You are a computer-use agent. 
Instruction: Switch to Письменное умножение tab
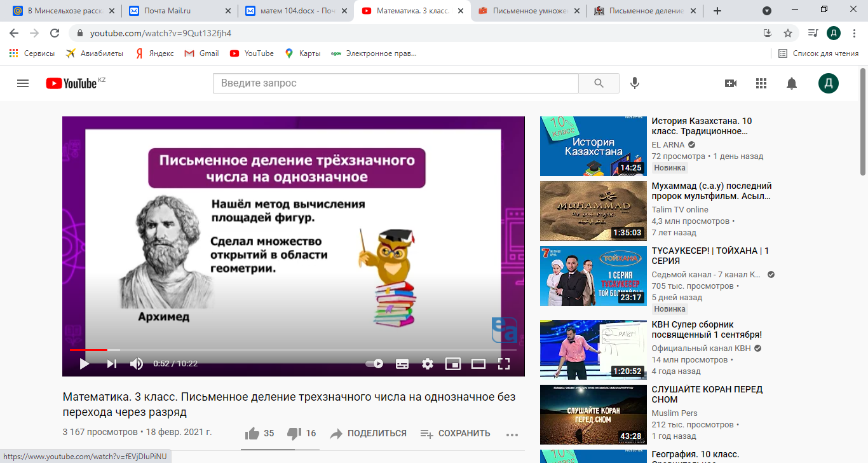[x=529, y=11]
